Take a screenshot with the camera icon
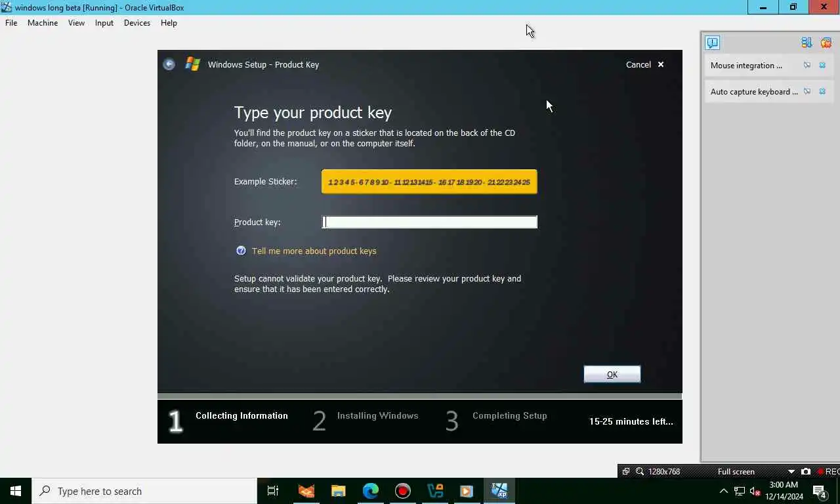 (x=806, y=471)
